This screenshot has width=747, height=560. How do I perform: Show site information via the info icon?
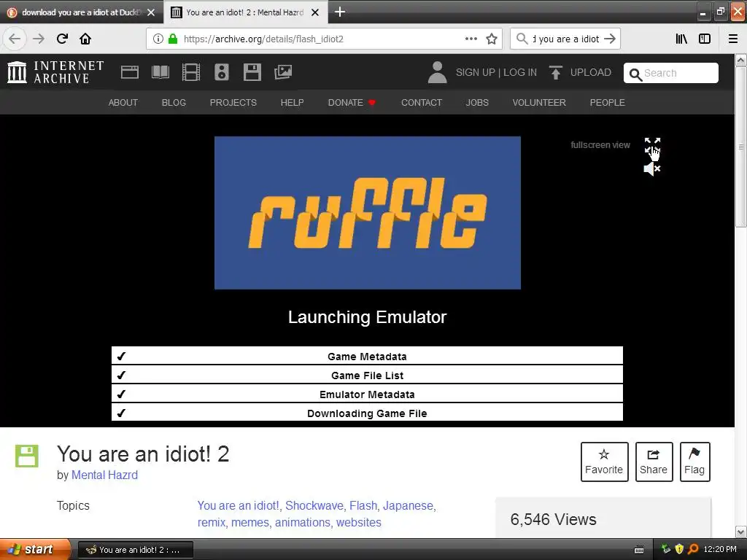tap(158, 39)
